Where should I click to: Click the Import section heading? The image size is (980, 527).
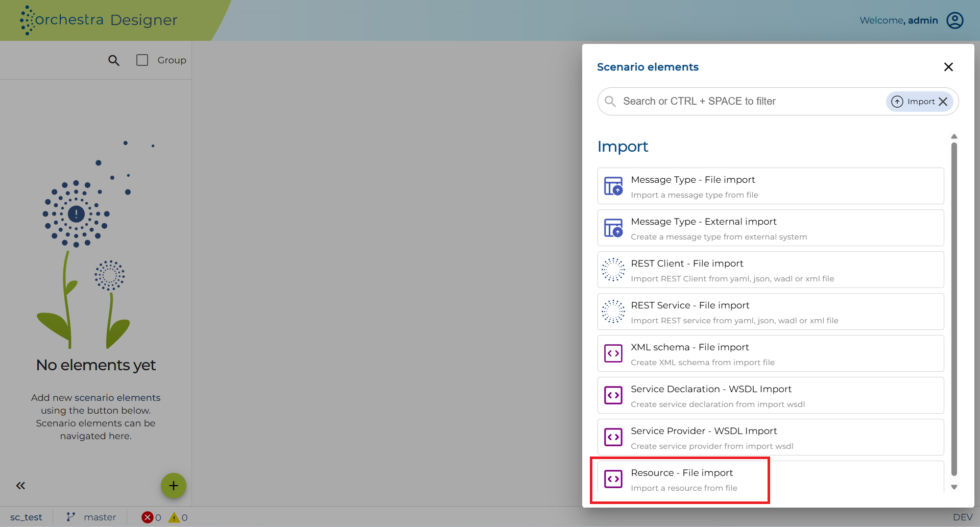point(623,147)
